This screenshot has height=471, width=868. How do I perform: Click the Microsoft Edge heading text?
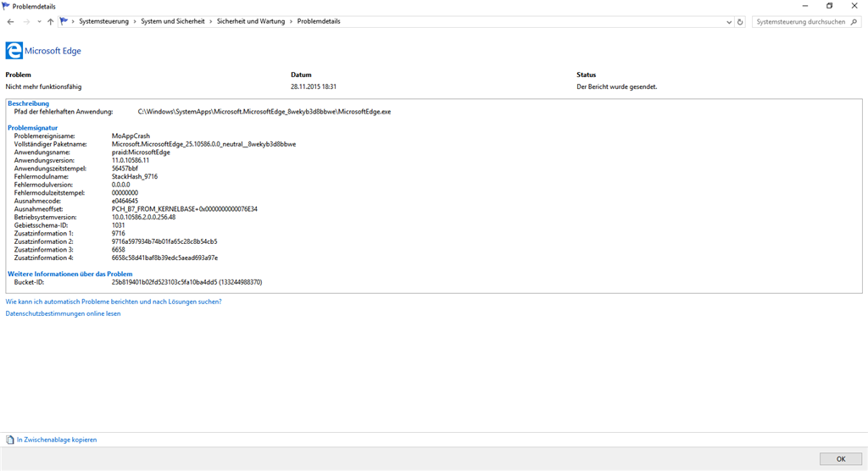(x=53, y=51)
